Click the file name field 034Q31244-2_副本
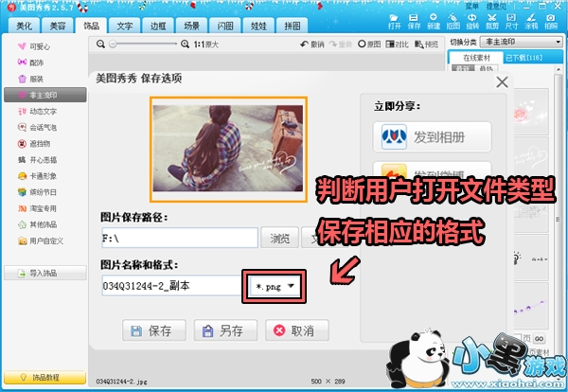This screenshot has width=568, height=392. (173, 286)
